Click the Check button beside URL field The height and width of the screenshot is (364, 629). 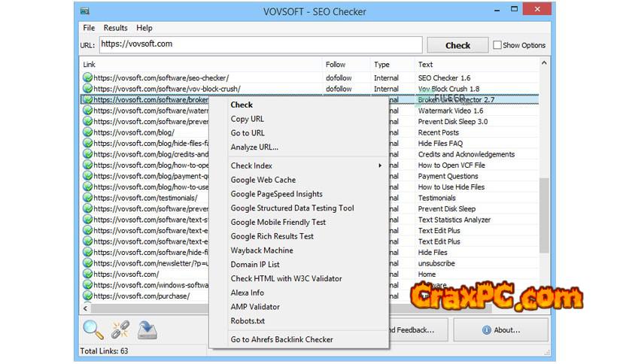457,45
